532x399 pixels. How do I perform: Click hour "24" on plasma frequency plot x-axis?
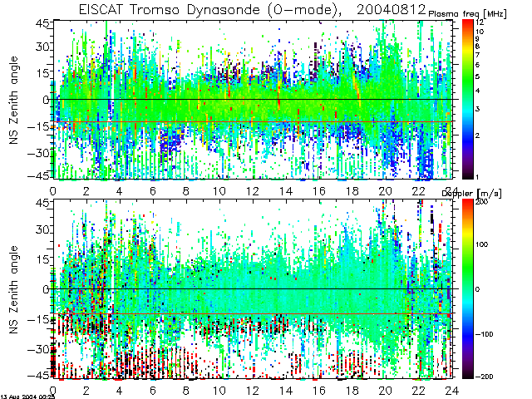(x=452, y=191)
